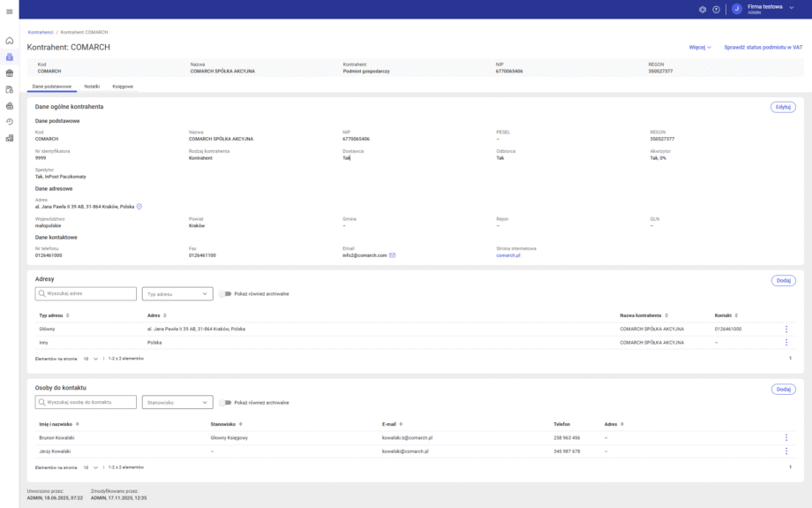
Task: Toggle archived addresses in the Adresy section
Action: [x=225, y=293]
